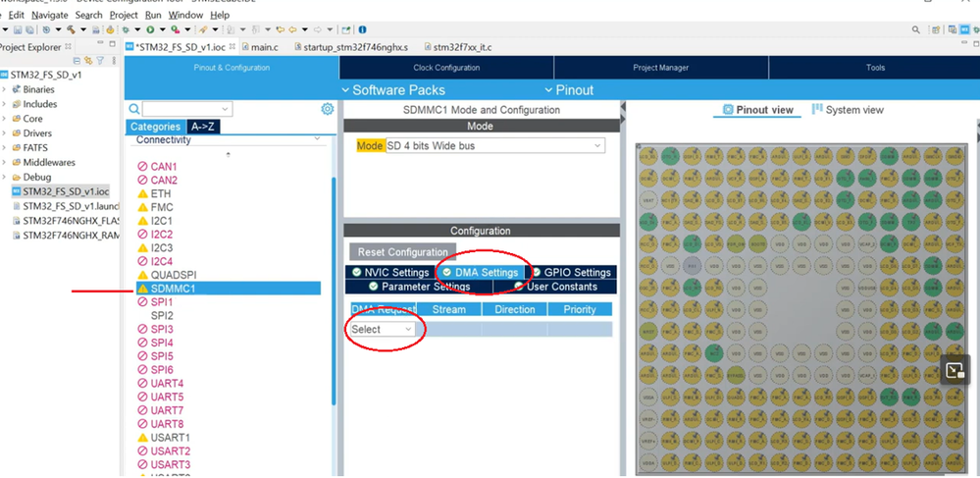Image resolution: width=980 pixels, height=478 pixels.
Task: Click the green Run play icon
Action: click(150, 29)
